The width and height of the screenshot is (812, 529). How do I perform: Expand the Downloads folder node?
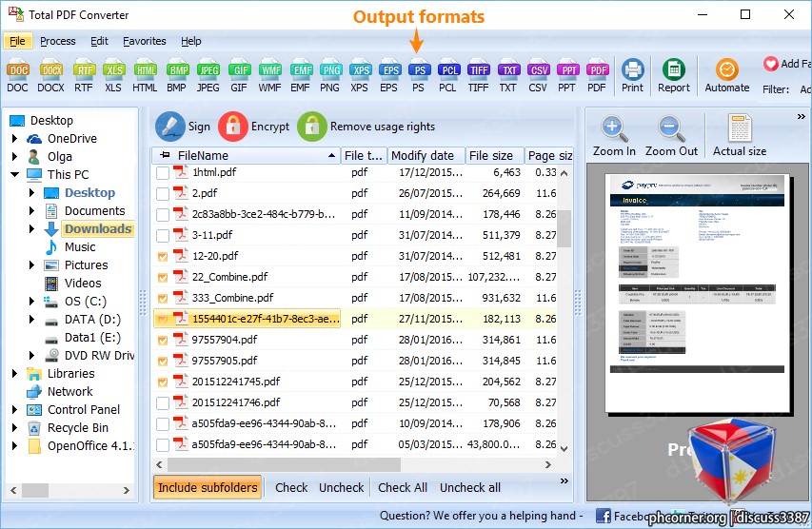32,228
